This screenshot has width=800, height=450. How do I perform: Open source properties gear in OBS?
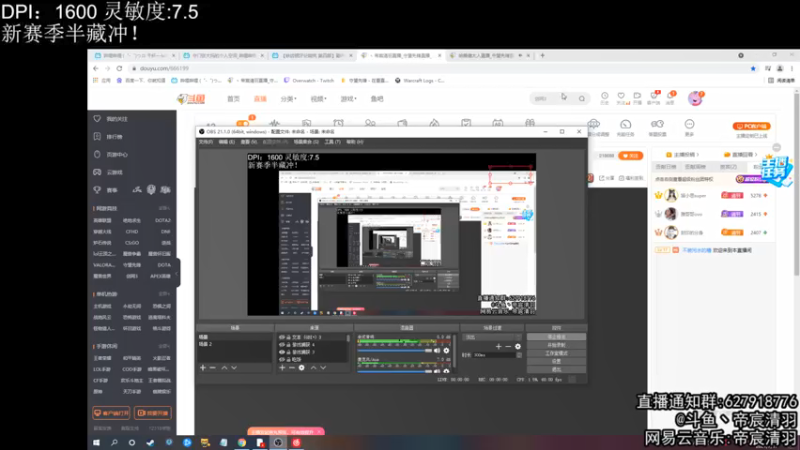click(302, 367)
